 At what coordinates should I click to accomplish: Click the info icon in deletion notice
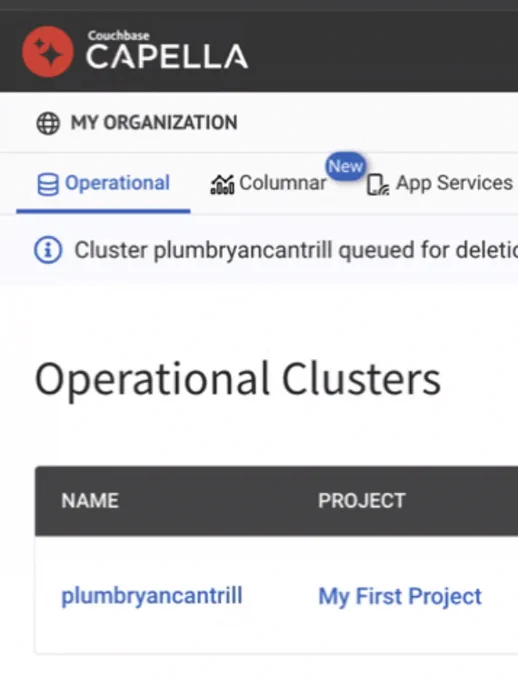click(48, 250)
